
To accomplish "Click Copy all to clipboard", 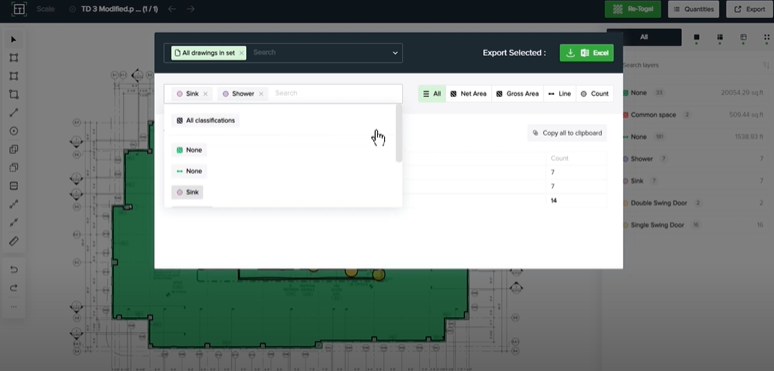I will tap(567, 133).
